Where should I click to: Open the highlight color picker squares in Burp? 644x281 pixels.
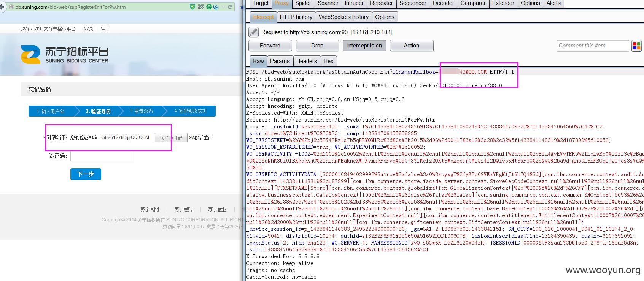tap(636, 46)
